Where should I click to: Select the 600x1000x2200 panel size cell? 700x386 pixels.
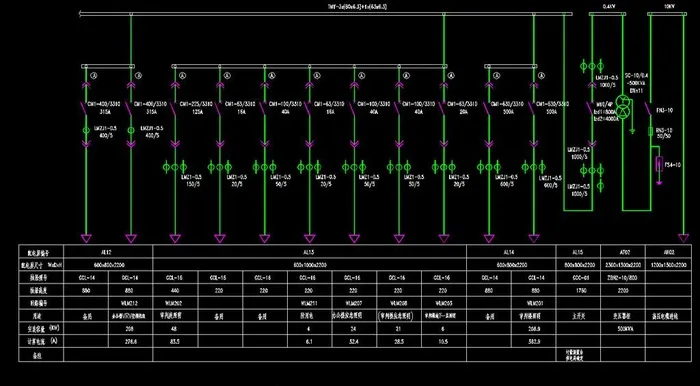click(309, 265)
